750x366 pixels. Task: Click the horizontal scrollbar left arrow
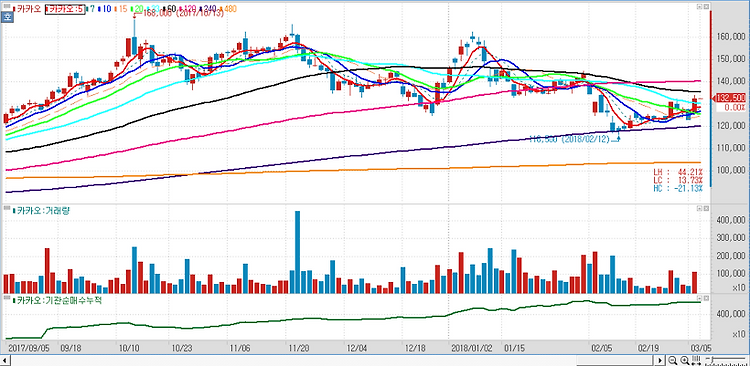coord(6,360)
